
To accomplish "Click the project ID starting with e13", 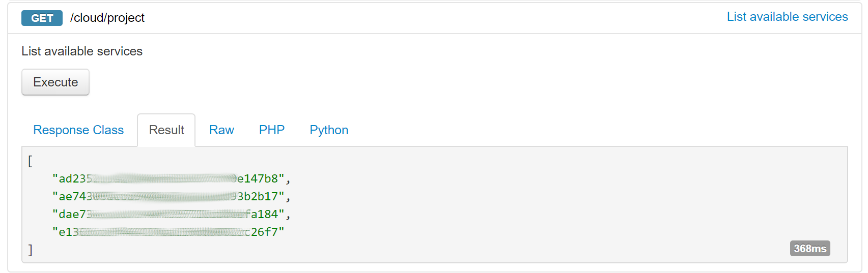I will click(167, 232).
